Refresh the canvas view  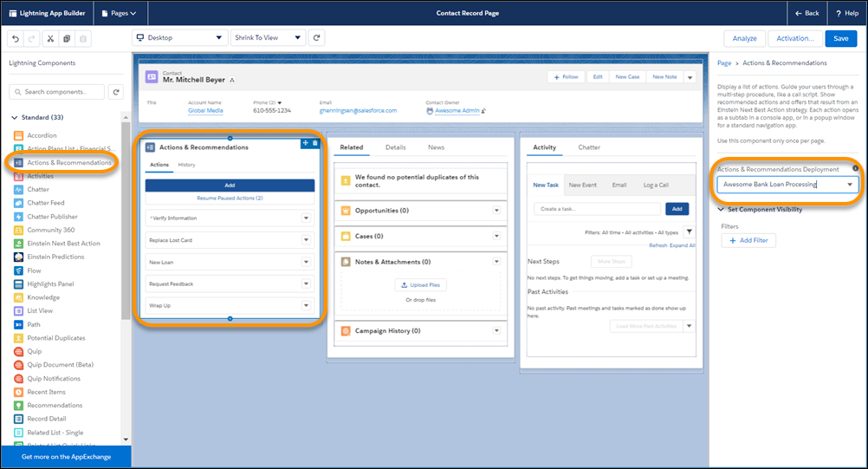click(x=318, y=38)
